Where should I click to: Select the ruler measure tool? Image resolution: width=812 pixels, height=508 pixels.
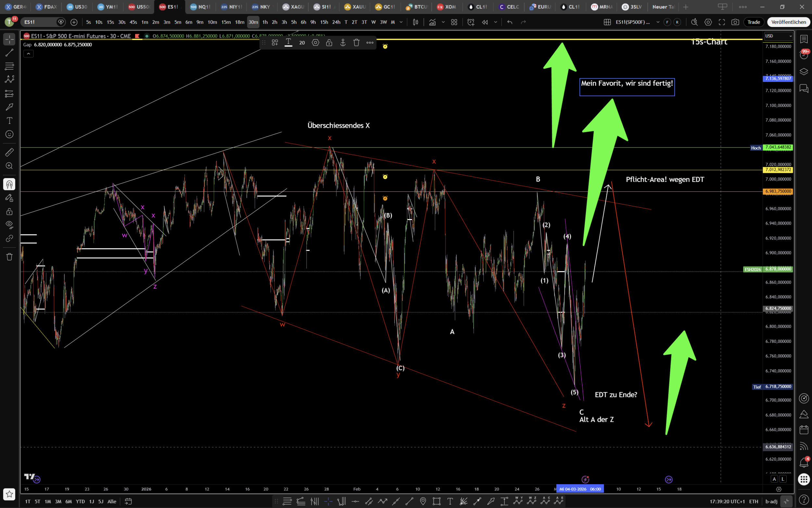[9, 152]
